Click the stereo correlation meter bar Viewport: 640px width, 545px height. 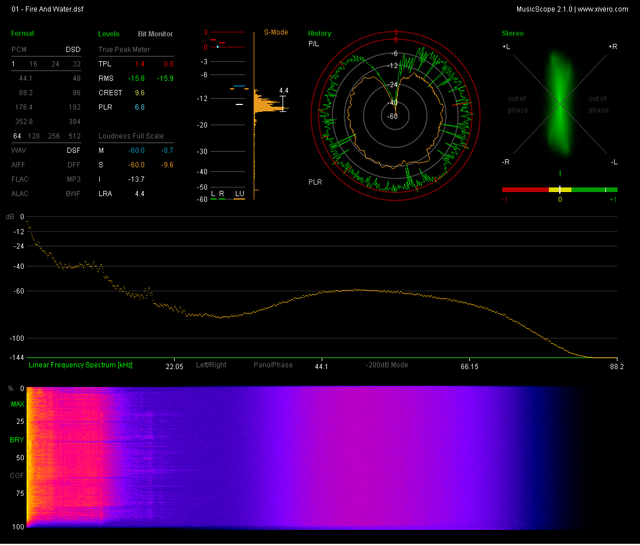click(560, 190)
